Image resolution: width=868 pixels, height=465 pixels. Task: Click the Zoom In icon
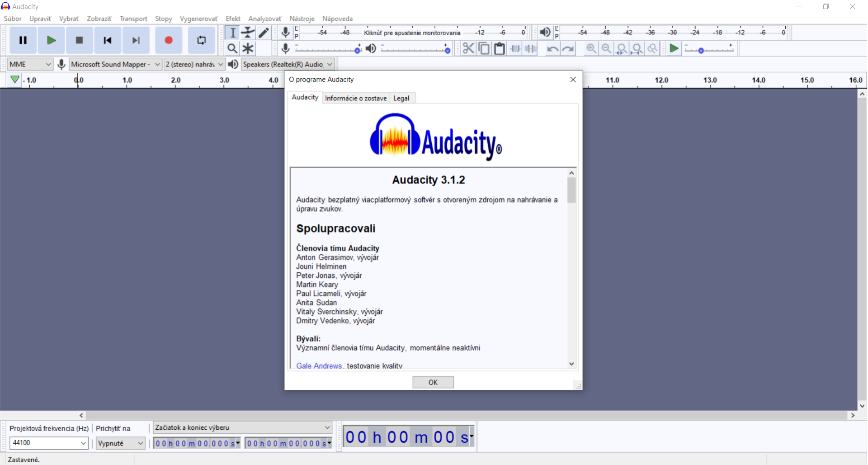[591, 48]
